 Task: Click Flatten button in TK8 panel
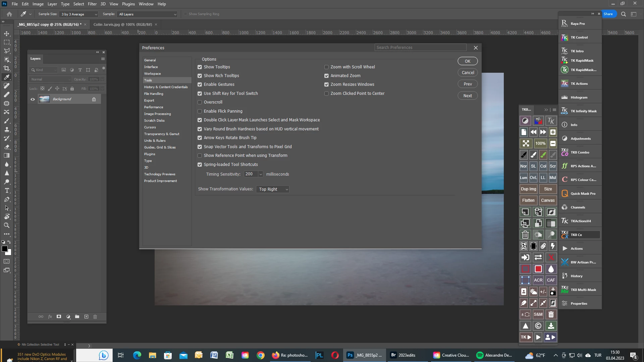pyautogui.click(x=528, y=200)
